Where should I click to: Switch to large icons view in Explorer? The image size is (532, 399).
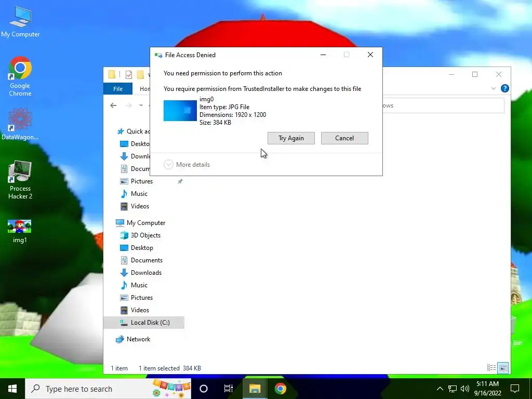(x=503, y=368)
